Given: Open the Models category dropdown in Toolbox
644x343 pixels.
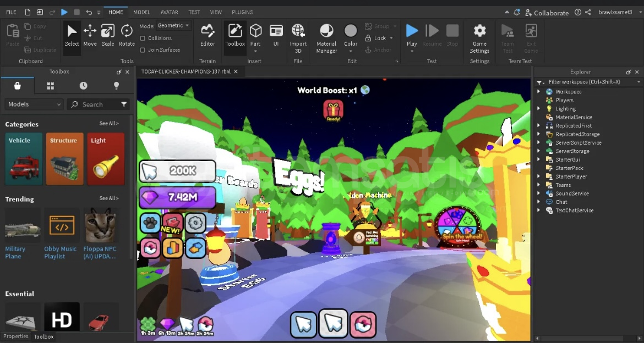Looking at the screenshot, I should point(34,104).
